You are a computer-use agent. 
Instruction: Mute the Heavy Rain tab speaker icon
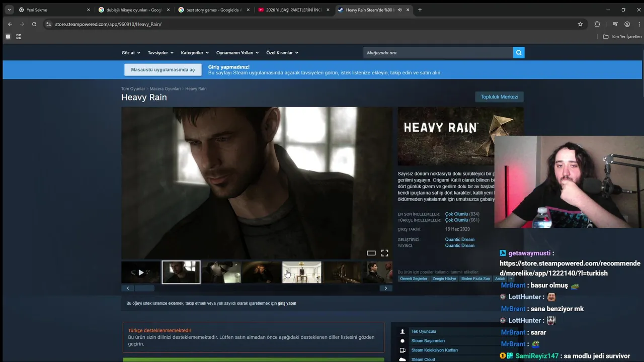click(x=399, y=10)
